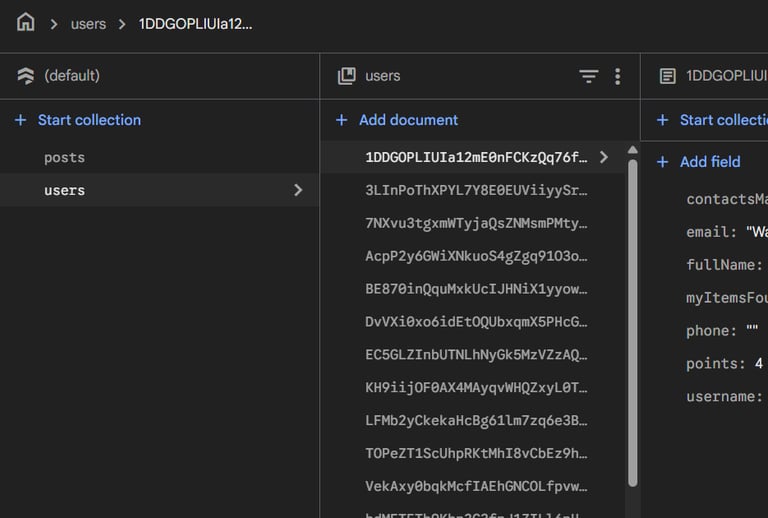The width and height of the screenshot is (768, 518).
Task: Open the three-dot menu for users collection
Action: coord(618,76)
